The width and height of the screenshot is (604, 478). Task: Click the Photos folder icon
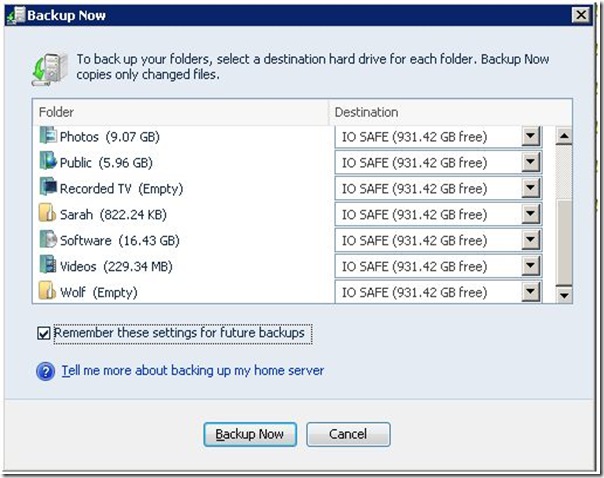click(x=47, y=136)
